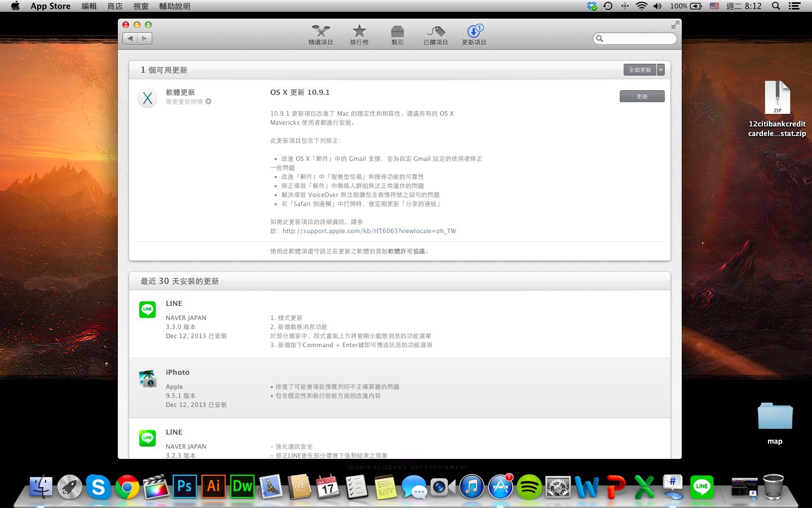The image size is (812, 508).
Task: Open Spotlight search magnifier icon
Action: click(776, 6)
